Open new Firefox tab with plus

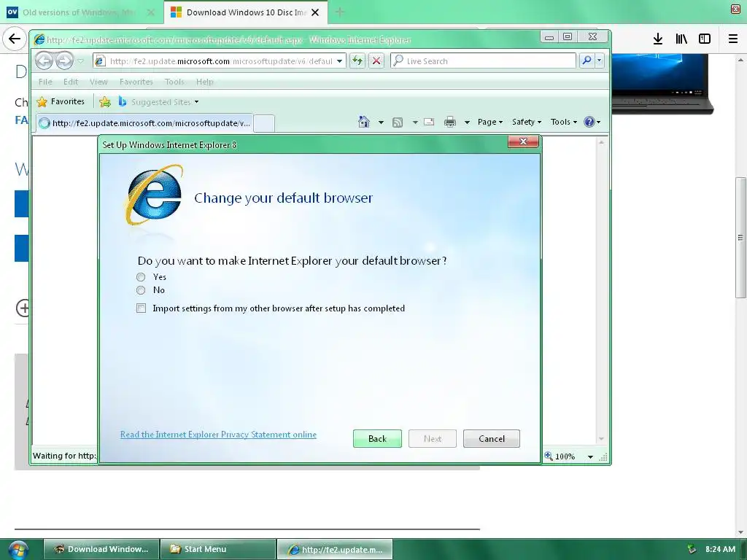340,12
